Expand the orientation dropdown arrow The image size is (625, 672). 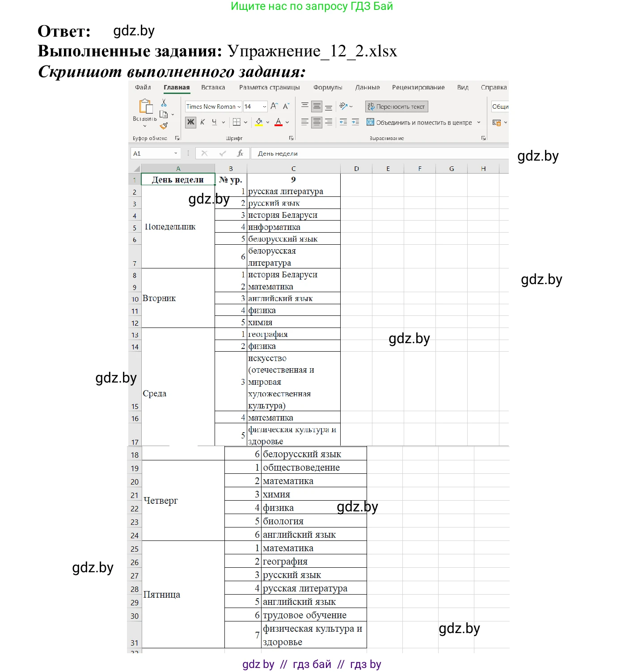coord(351,106)
